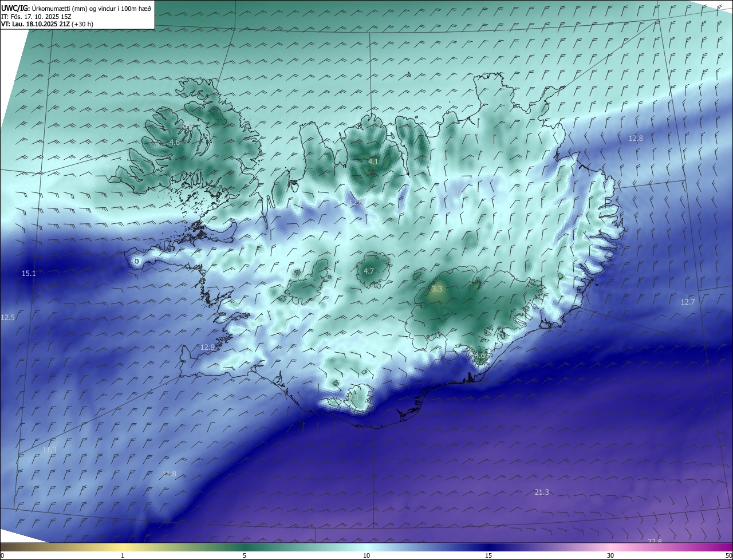
Task: Click the colorbar tick label '0'
Action: click(2, 555)
